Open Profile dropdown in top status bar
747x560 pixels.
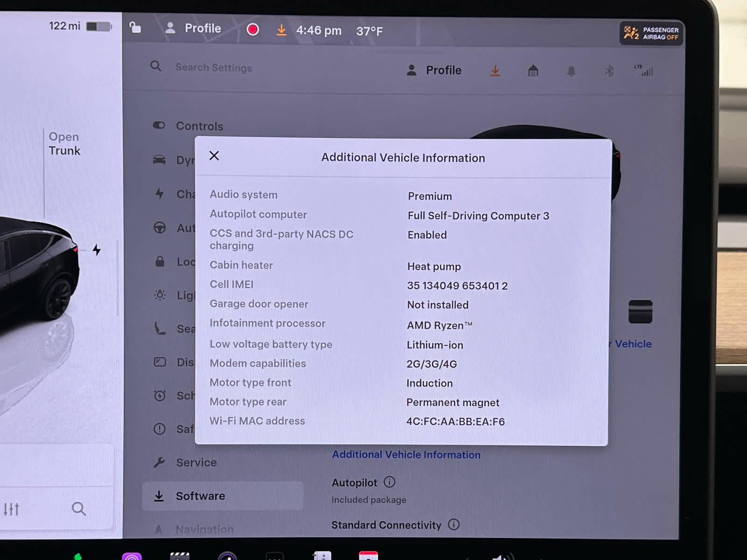[194, 28]
